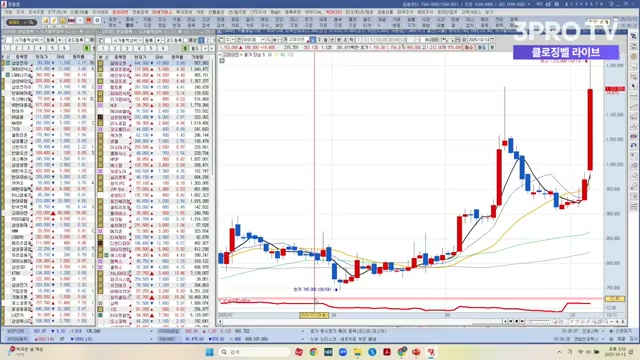Select the 삼성전자 row in the left list

(48, 63)
